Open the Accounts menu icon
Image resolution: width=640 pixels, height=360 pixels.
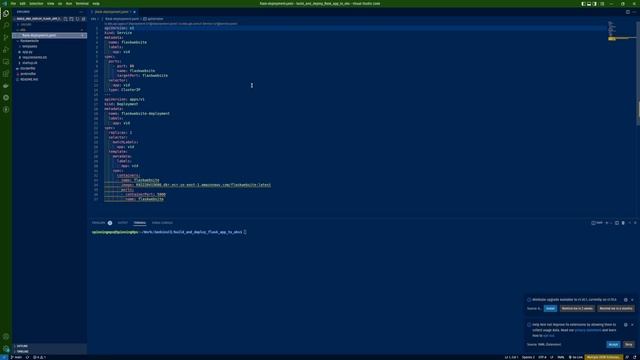6,337
